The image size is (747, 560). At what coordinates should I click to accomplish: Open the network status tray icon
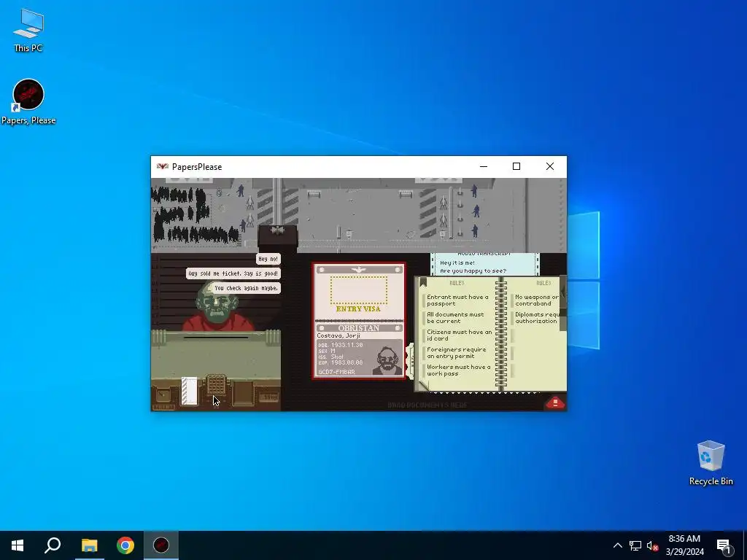click(x=635, y=545)
